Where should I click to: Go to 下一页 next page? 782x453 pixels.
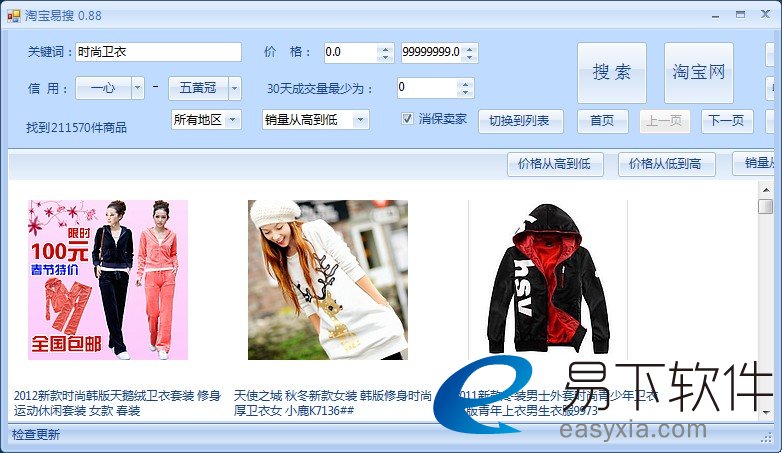click(727, 121)
